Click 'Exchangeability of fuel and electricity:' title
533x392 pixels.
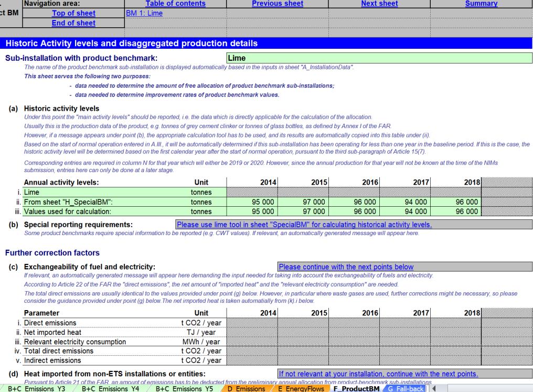click(x=89, y=267)
